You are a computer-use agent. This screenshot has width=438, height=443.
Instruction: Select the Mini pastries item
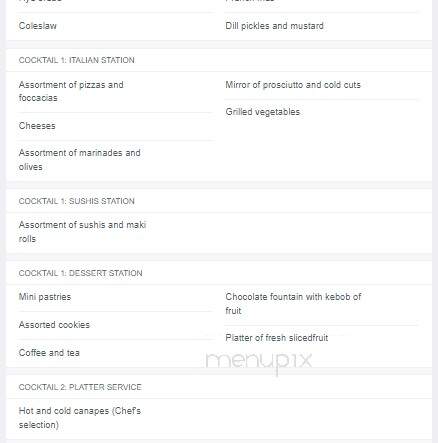click(x=45, y=297)
